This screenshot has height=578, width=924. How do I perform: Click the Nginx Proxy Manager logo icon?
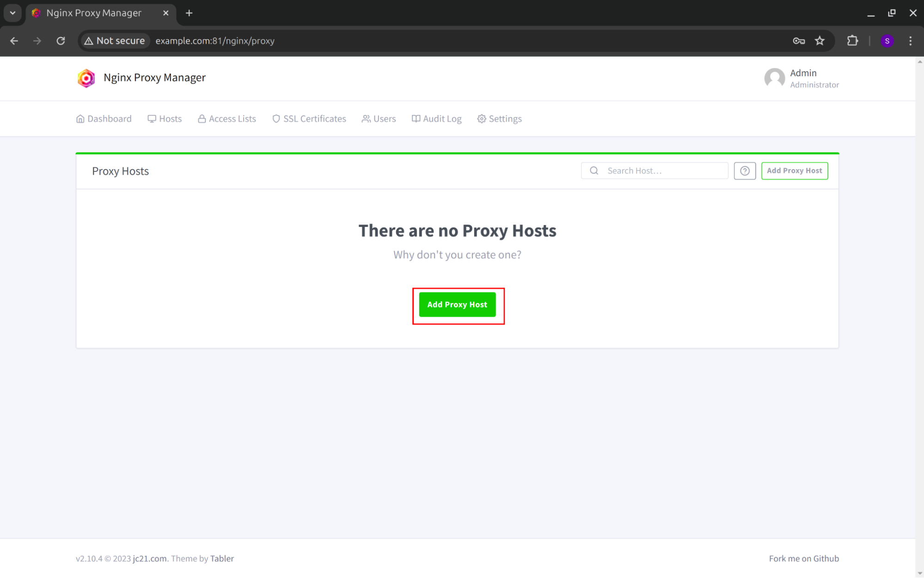(86, 77)
